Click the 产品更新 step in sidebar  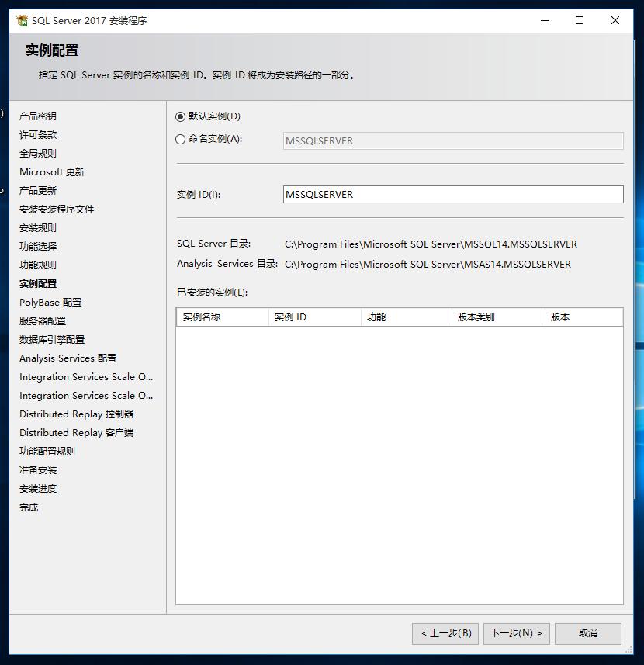[38, 191]
